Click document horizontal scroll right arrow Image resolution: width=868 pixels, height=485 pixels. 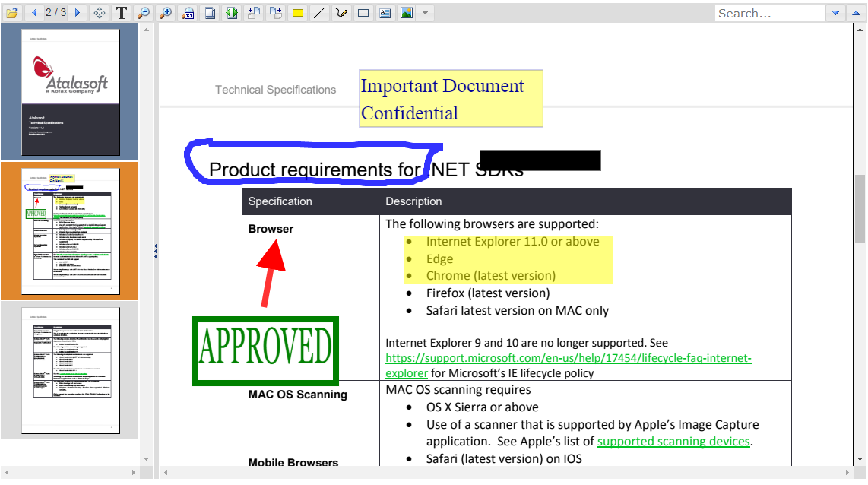coord(847,472)
